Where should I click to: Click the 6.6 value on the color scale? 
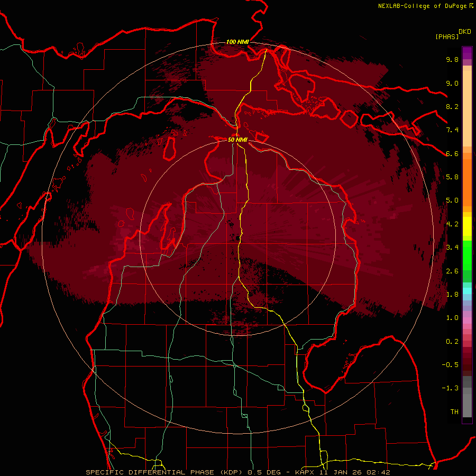(452, 153)
